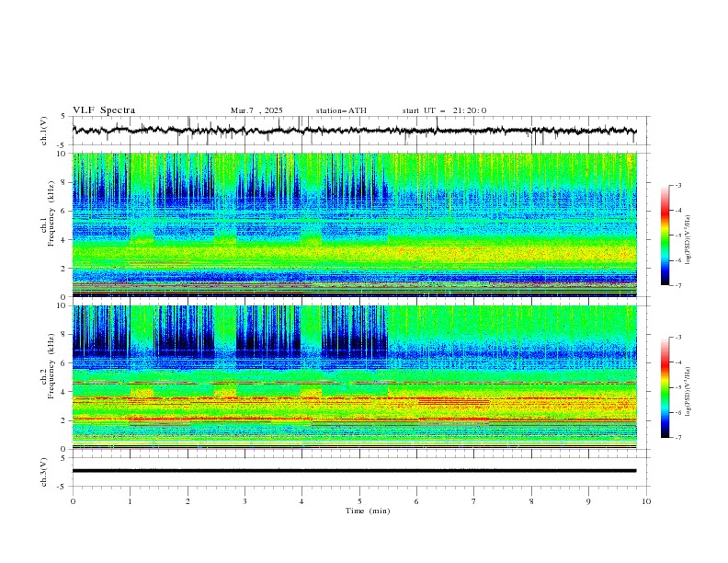The image size is (728, 563).
Task: Click the "8" kHz tick on ch.1 frequency axis
Action: (63, 182)
